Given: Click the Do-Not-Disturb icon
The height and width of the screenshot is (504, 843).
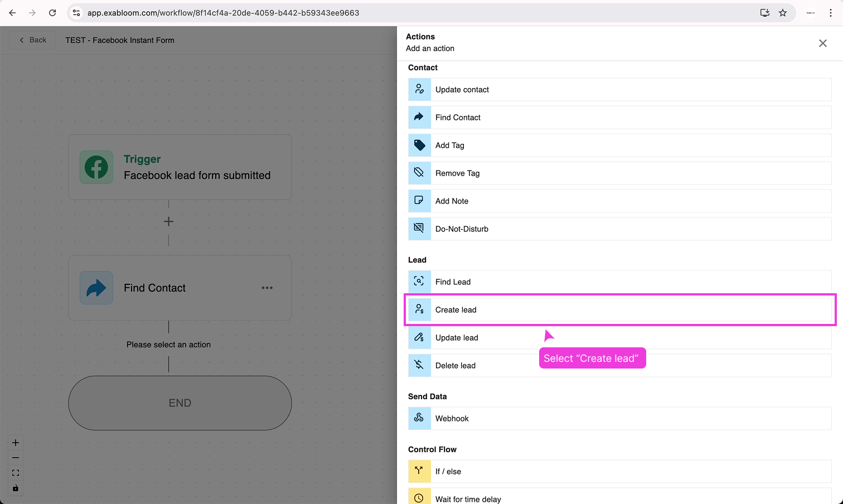Looking at the screenshot, I should [419, 229].
